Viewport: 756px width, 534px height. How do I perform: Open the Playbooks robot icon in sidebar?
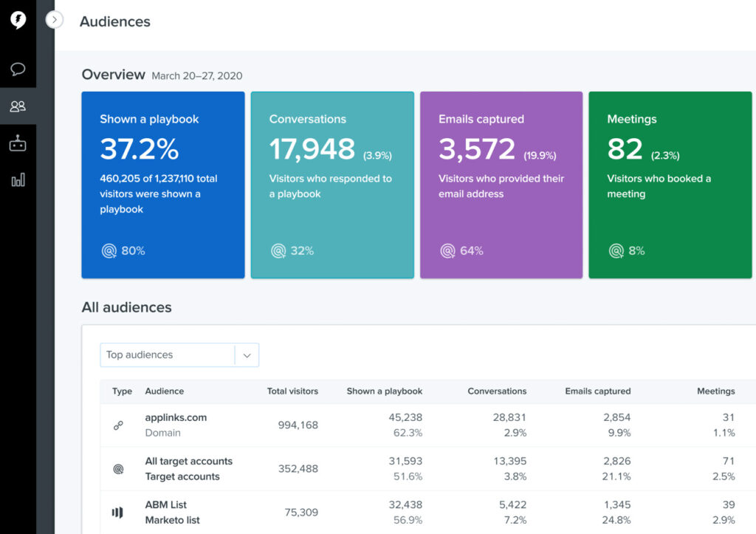tap(18, 143)
